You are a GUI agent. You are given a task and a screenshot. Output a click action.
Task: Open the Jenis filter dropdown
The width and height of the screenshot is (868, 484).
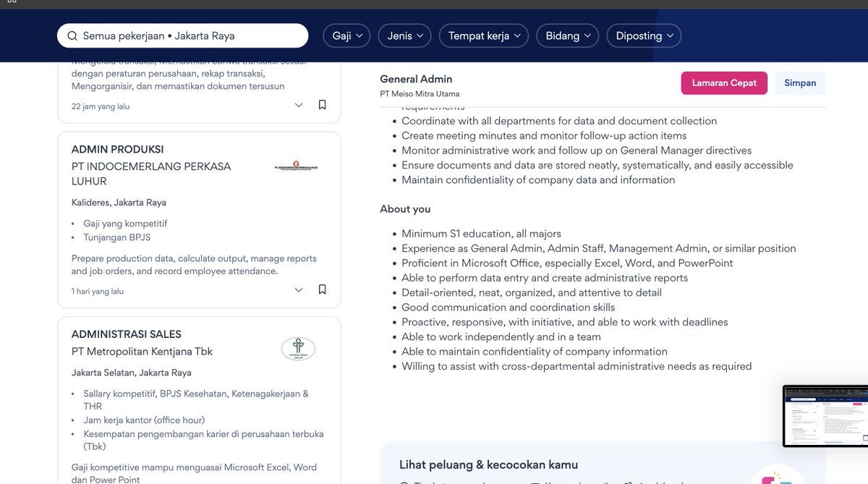pos(405,36)
